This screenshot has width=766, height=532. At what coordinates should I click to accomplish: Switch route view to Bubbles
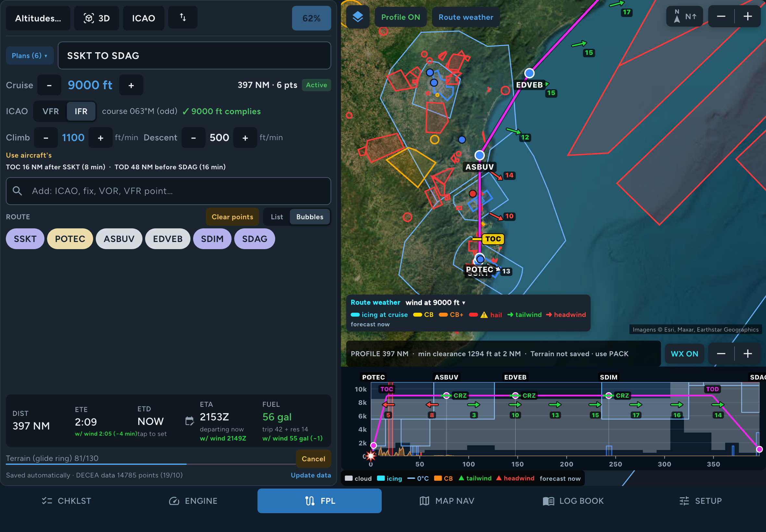pyautogui.click(x=310, y=217)
